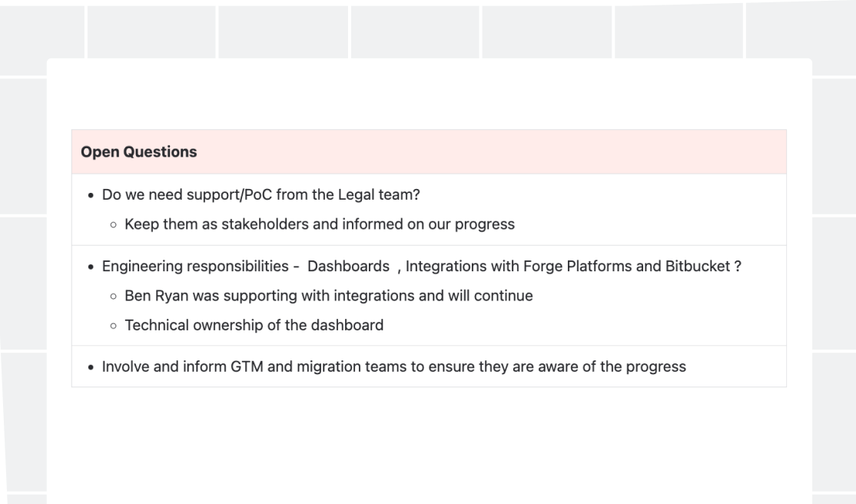Click the word "Bitbucket" in the second row
Image resolution: width=856 pixels, height=504 pixels.
tap(698, 266)
